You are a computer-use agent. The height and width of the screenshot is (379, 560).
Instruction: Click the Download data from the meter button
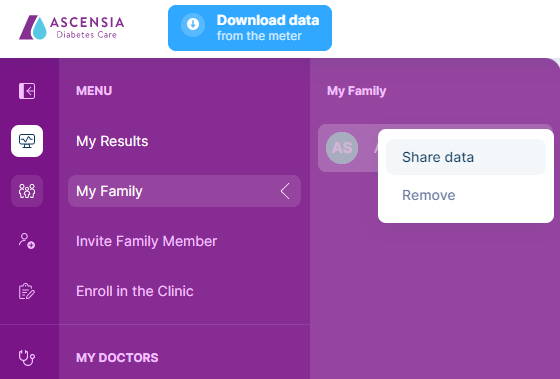click(x=250, y=28)
